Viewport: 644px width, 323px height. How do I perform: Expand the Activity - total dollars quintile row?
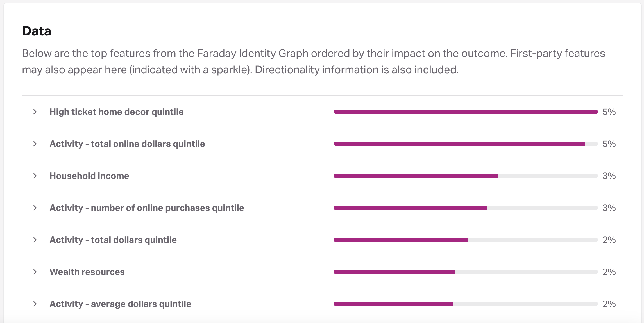click(35, 240)
